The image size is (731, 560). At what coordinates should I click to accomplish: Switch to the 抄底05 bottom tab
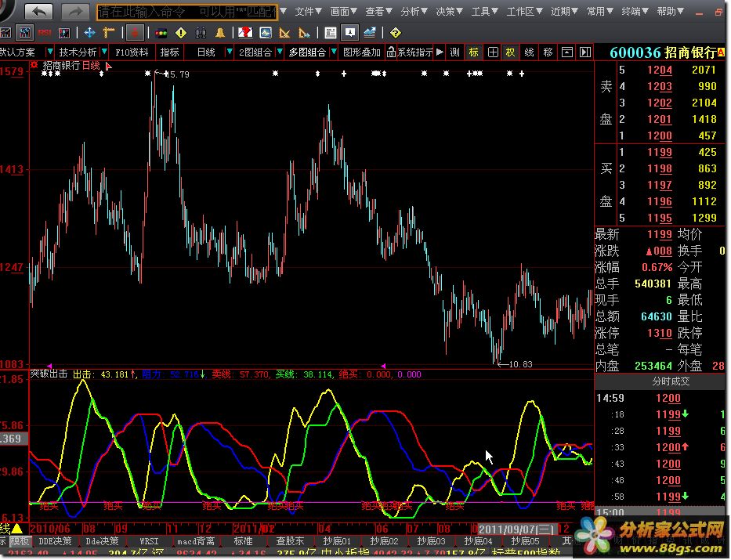[525, 541]
